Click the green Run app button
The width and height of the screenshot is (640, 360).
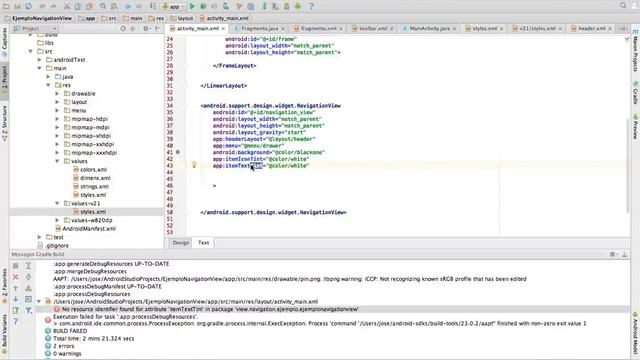[192, 6]
